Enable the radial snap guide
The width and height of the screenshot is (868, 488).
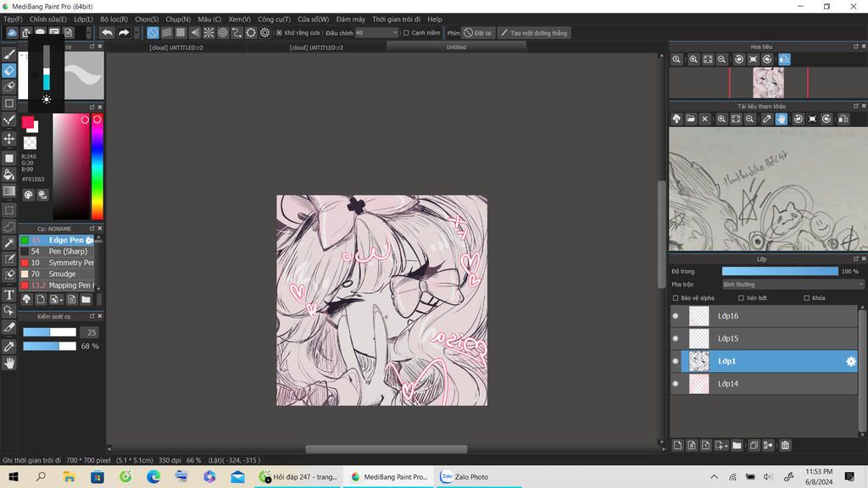click(x=209, y=33)
